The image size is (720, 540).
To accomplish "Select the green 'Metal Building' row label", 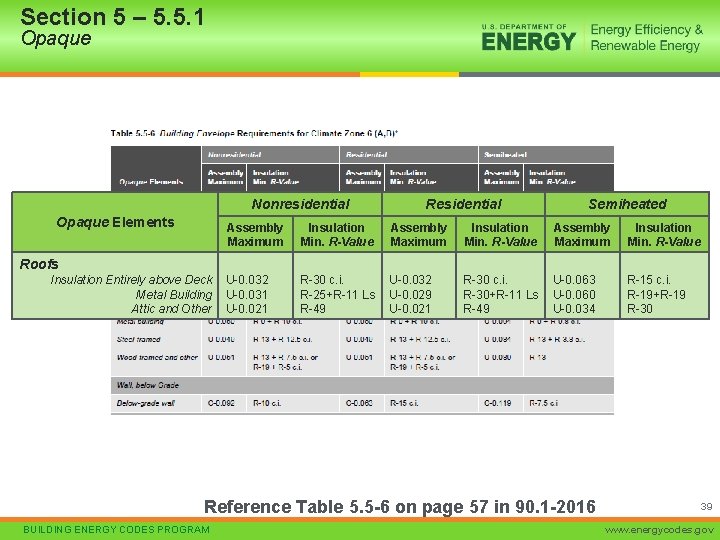I will pyautogui.click(x=174, y=294).
